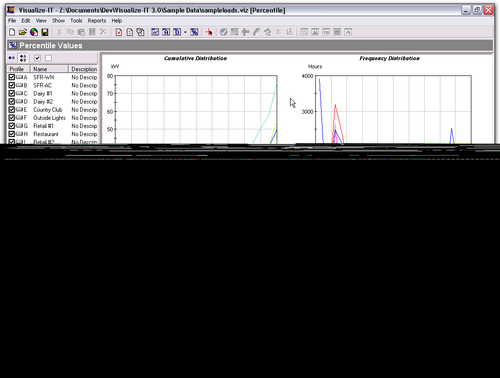Click the blue dots icon in profile panel
The height and width of the screenshot is (378, 500).
12,58
